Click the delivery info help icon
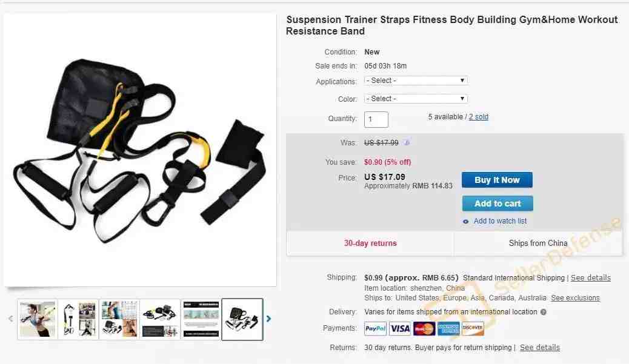This screenshot has width=629, height=364. click(543, 312)
